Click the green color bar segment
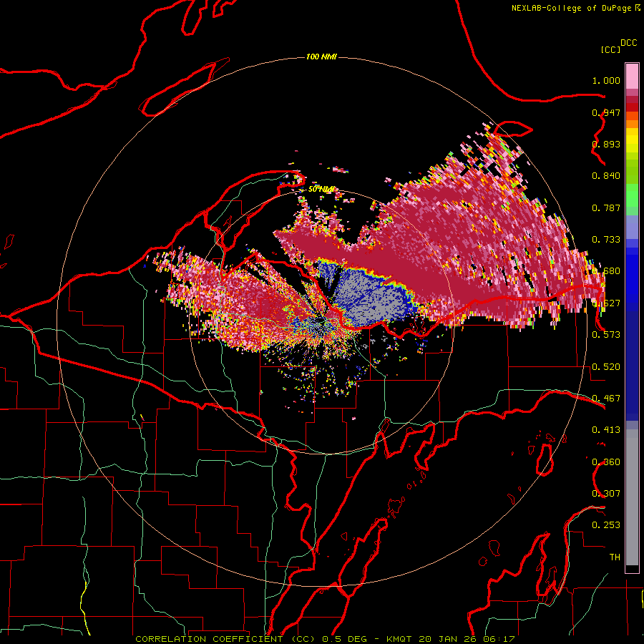The height and width of the screenshot is (644, 644). click(x=632, y=195)
